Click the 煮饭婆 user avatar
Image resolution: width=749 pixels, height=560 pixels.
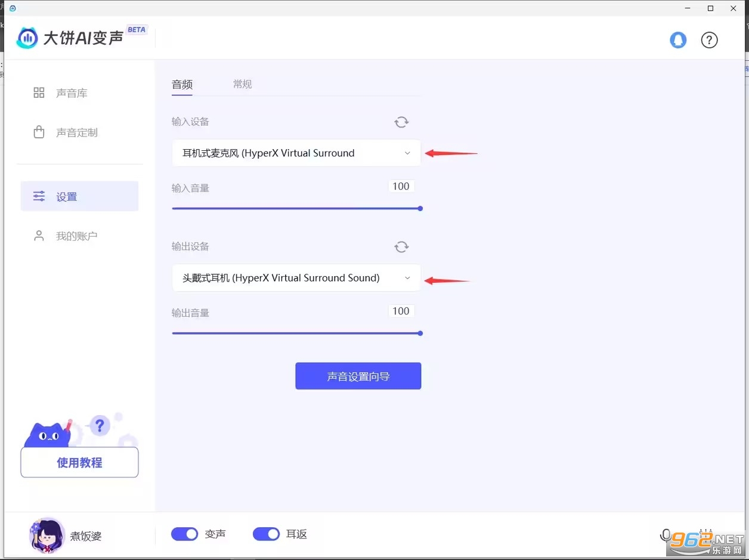point(47,535)
